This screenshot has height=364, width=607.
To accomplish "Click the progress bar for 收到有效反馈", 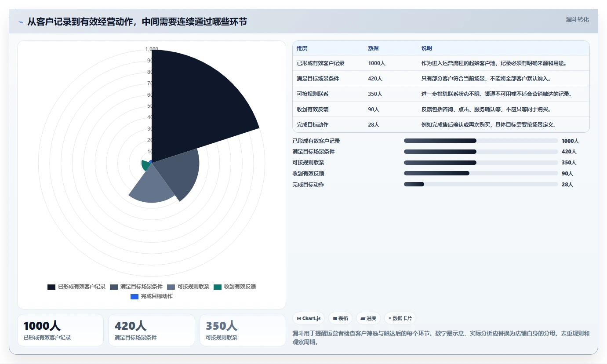I will (x=481, y=173).
